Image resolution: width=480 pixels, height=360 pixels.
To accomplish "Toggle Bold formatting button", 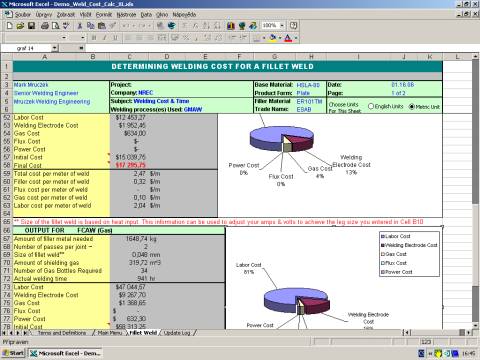I will pyautogui.click(x=94, y=38).
